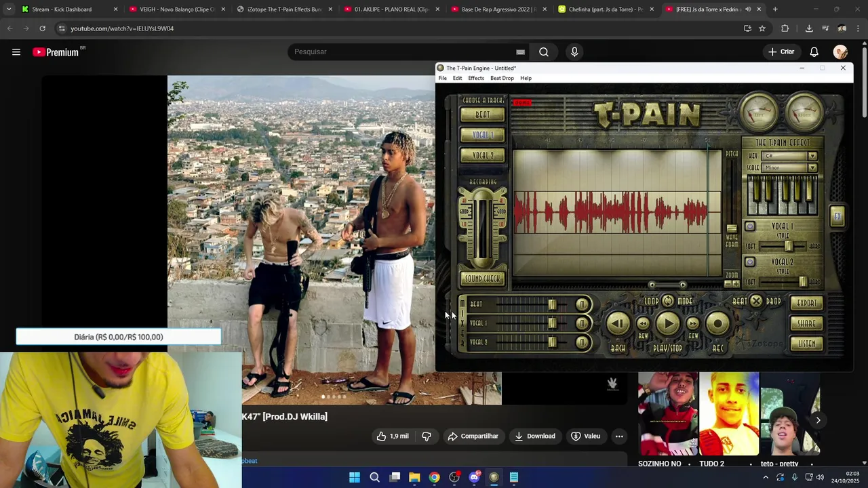
Task: Open the video more actions ellipsis
Action: click(619, 436)
